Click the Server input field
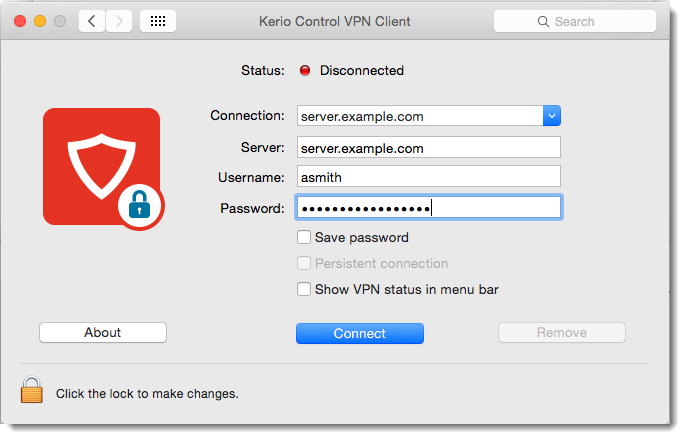Viewport: 685px width, 439px height. [x=429, y=147]
